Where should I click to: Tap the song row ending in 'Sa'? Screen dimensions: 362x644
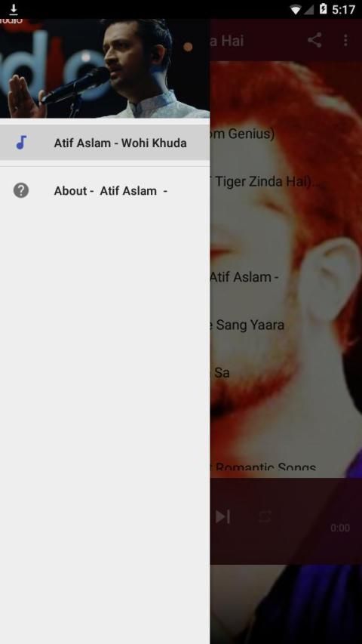point(286,372)
